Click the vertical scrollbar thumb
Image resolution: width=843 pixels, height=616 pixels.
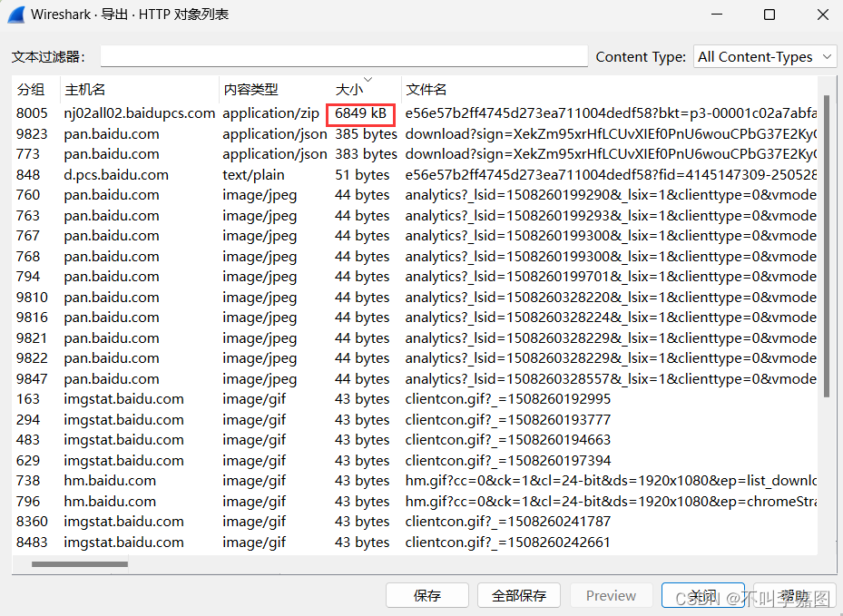(x=827, y=246)
